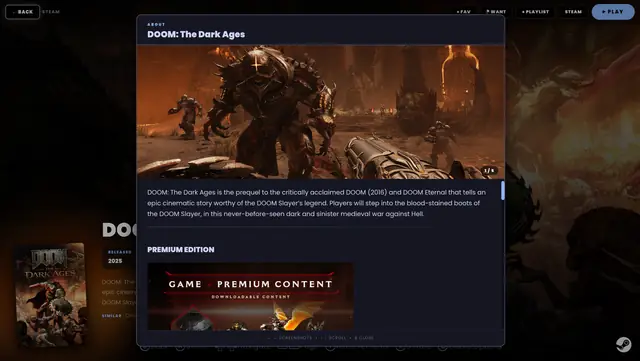
Task: Click the Steam breadcrumb next to Back
Action: pos(51,12)
